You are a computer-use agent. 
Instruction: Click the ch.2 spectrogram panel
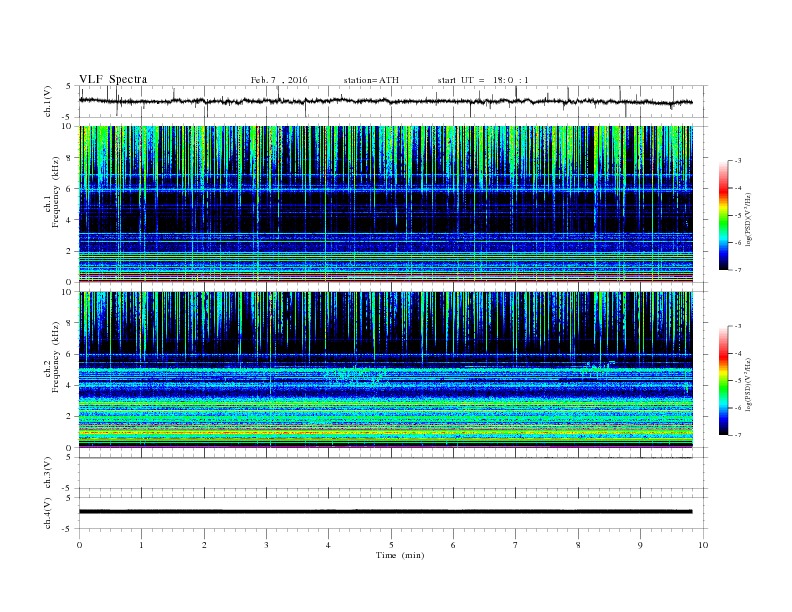(x=386, y=369)
